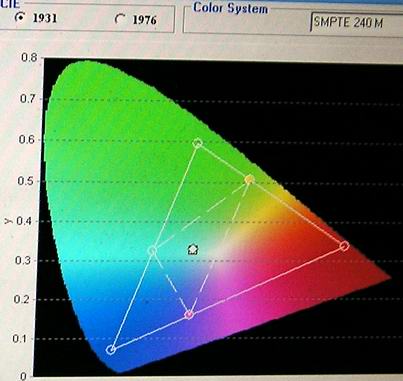Click the 0.5 y-axis tick label

[26, 180]
